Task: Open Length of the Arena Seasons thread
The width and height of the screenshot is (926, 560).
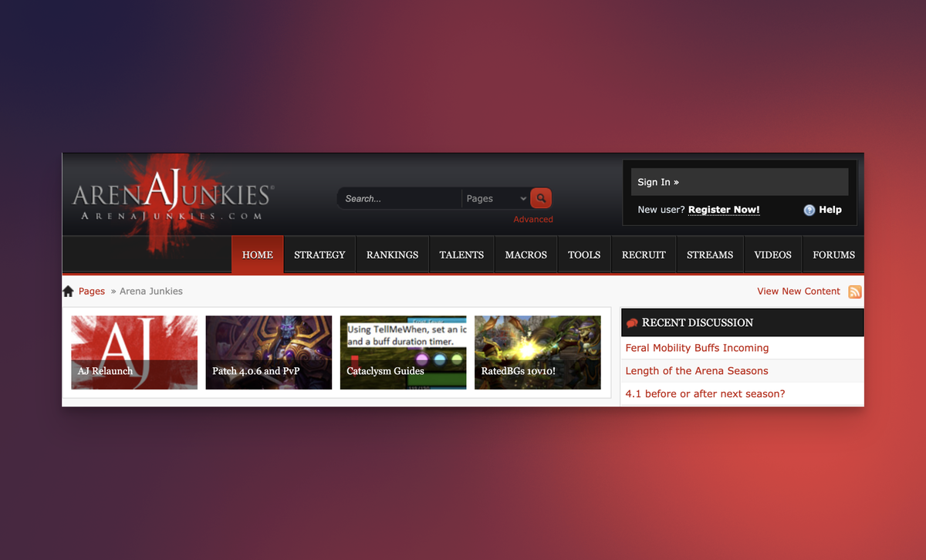Action: pyautogui.click(x=697, y=371)
